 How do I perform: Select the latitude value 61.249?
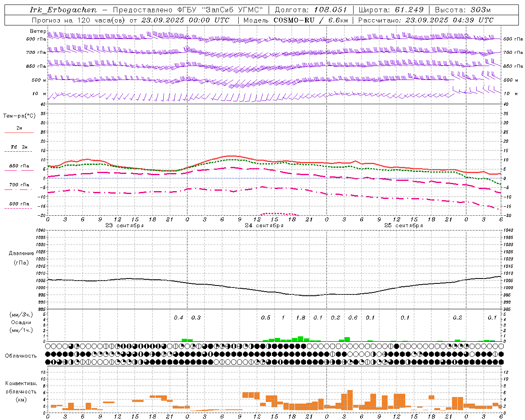click(409, 10)
